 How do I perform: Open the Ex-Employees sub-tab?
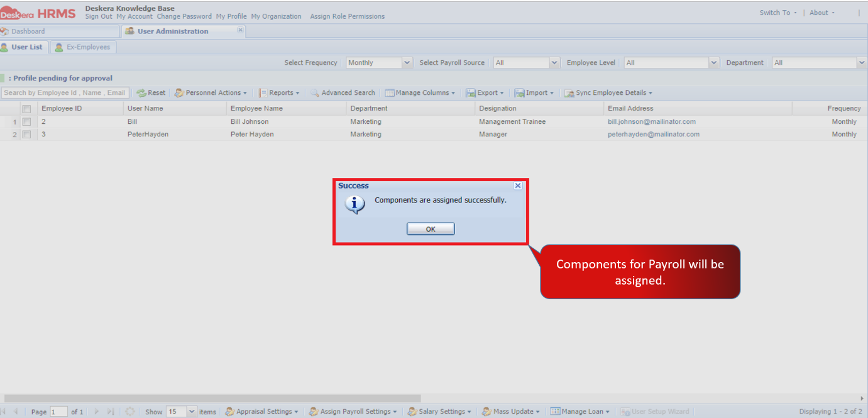(x=82, y=47)
